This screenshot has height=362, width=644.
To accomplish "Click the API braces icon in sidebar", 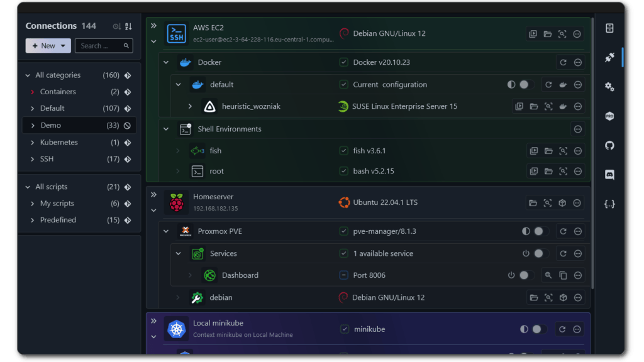I will point(609,204).
